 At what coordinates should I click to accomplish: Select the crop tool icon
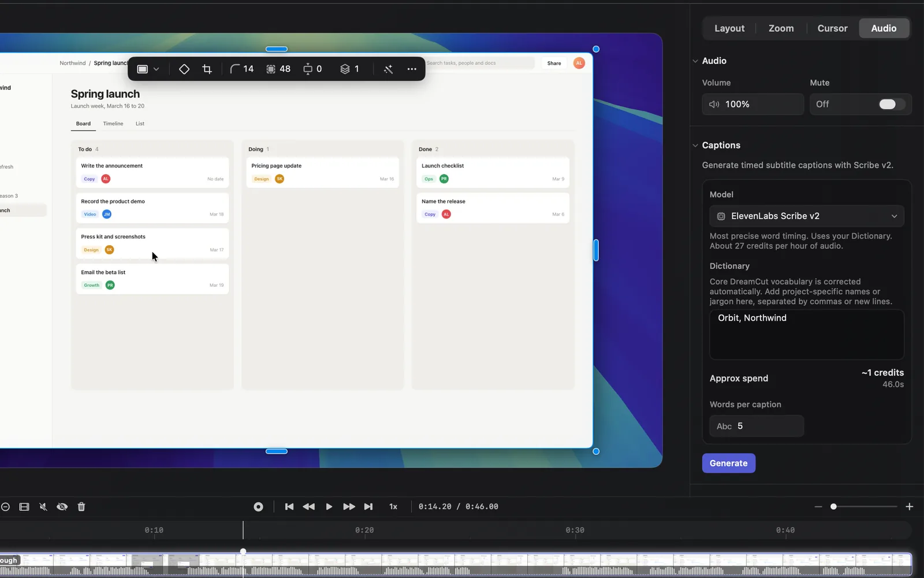tap(207, 69)
